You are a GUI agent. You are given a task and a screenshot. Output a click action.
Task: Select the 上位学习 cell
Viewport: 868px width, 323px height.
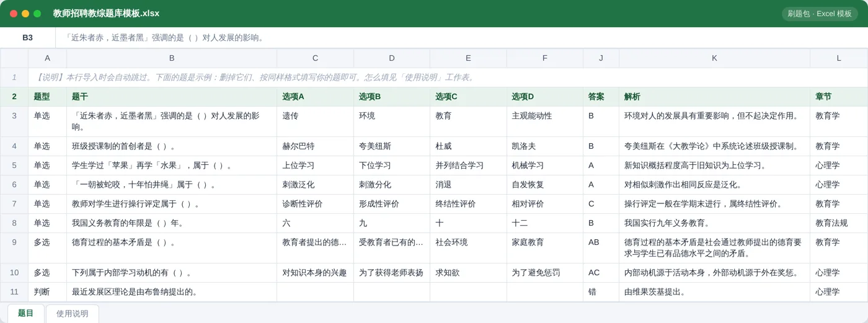tap(315, 166)
